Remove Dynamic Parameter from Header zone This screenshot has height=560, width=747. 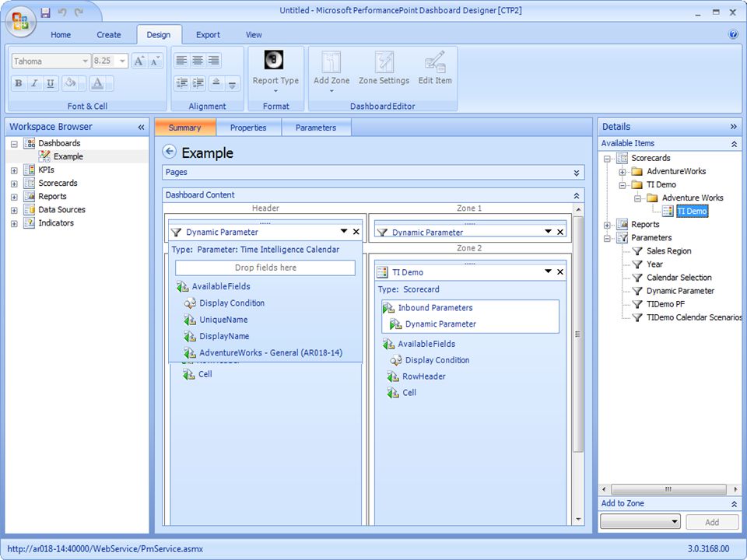pos(356,232)
